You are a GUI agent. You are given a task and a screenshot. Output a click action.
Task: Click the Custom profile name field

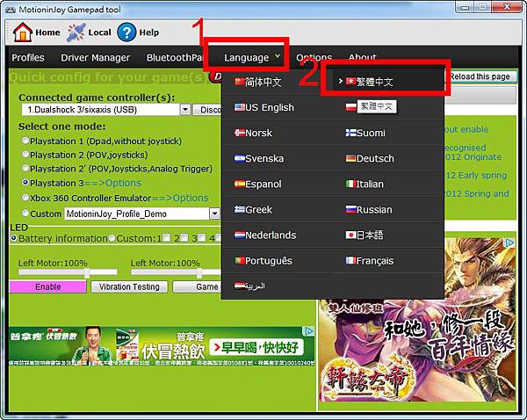click(137, 214)
